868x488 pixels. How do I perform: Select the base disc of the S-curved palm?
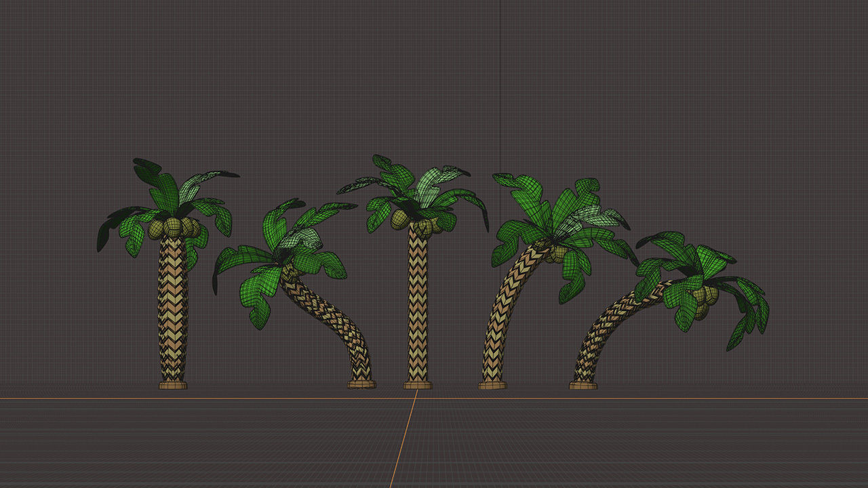pos(361,384)
